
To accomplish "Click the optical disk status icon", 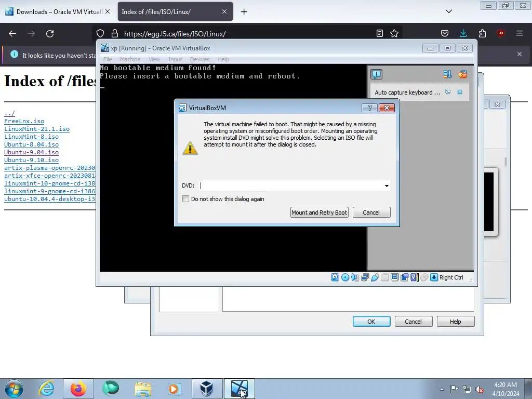I will [x=345, y=277].
